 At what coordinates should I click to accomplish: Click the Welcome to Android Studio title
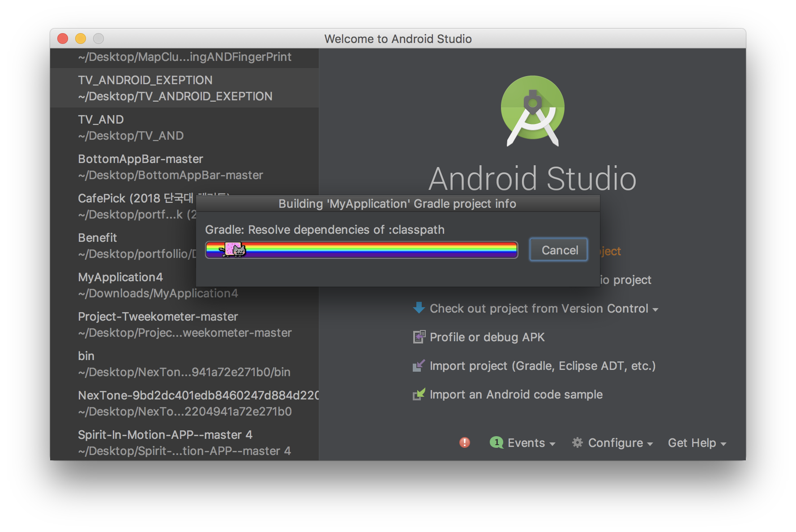[x=398, y=39]
